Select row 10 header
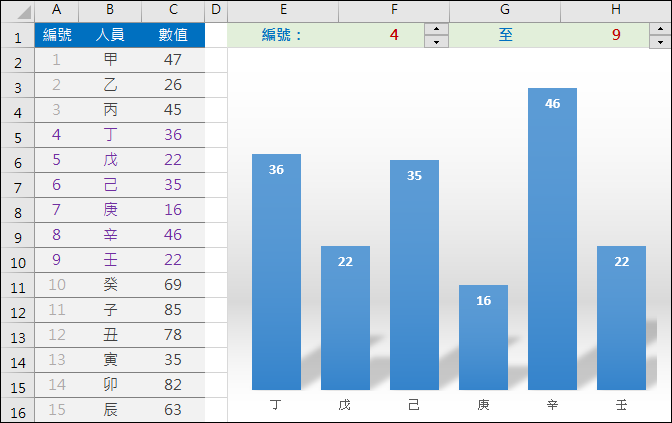This screenshot has width=672, height=423. [18, 260]
